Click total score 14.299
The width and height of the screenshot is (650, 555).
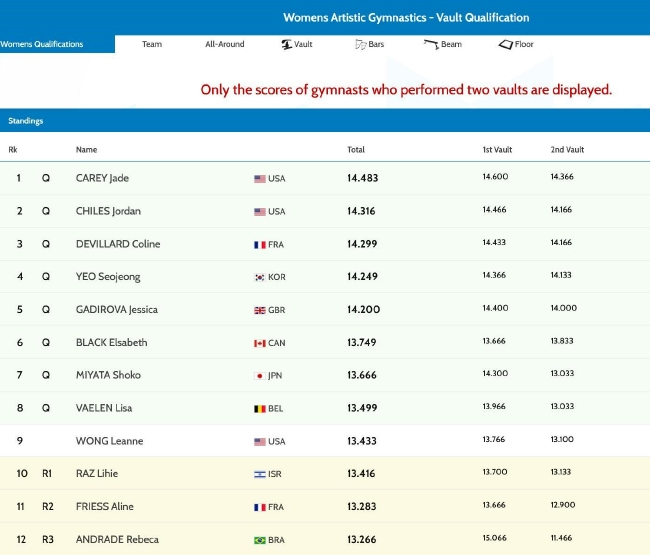(x=362, y=244)
